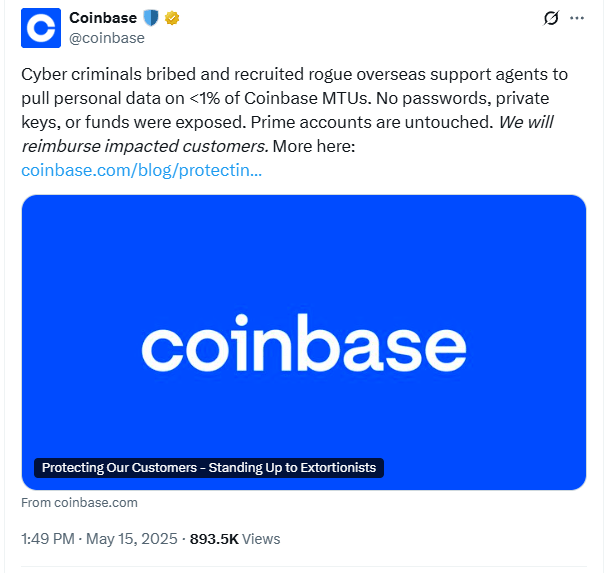The image size is (609, 573).
Task: Click the 'From coinbase.com' source label
Action: click(x=79, y=503)
